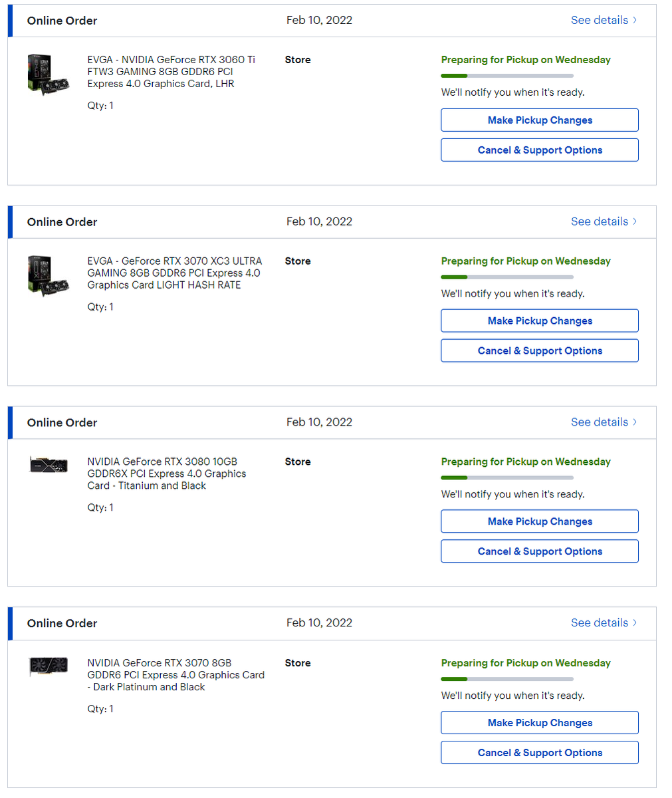Click Make Pickup Changes for the RTX 3060 Ti order
The height and width of the screenshot is (798, 672).
pos(540,120)
